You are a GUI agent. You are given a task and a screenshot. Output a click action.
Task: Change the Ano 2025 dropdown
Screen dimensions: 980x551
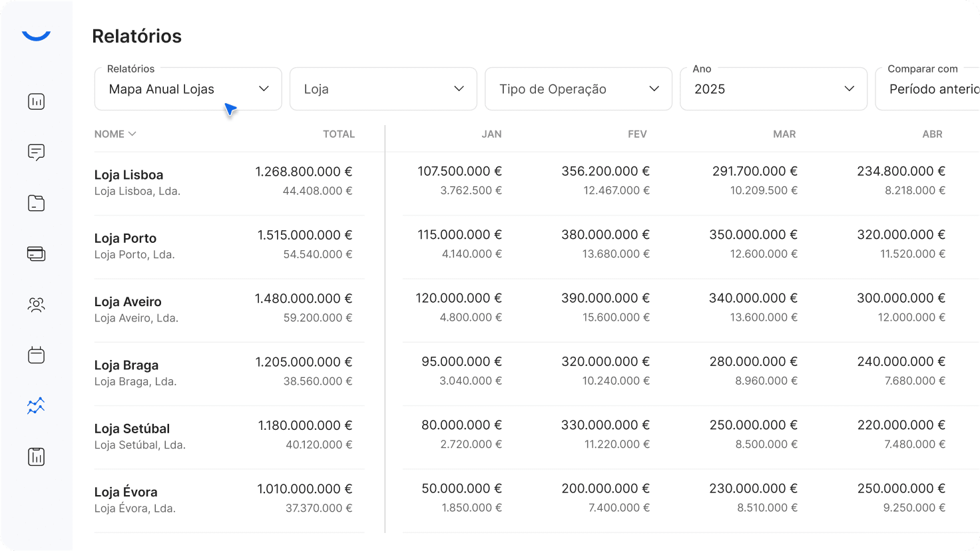[x=773, y=89]
